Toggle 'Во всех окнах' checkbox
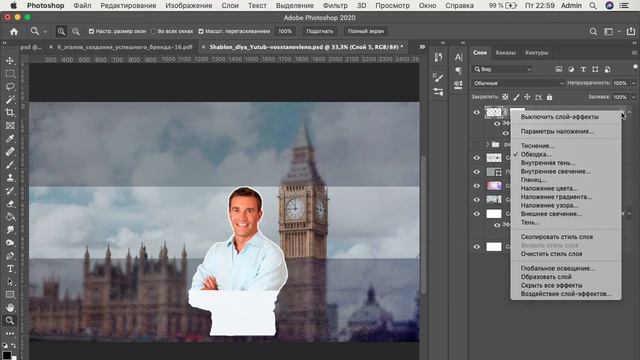Viewport: 640px width, 360px height. pyautogui.click(x=153, y=31)
